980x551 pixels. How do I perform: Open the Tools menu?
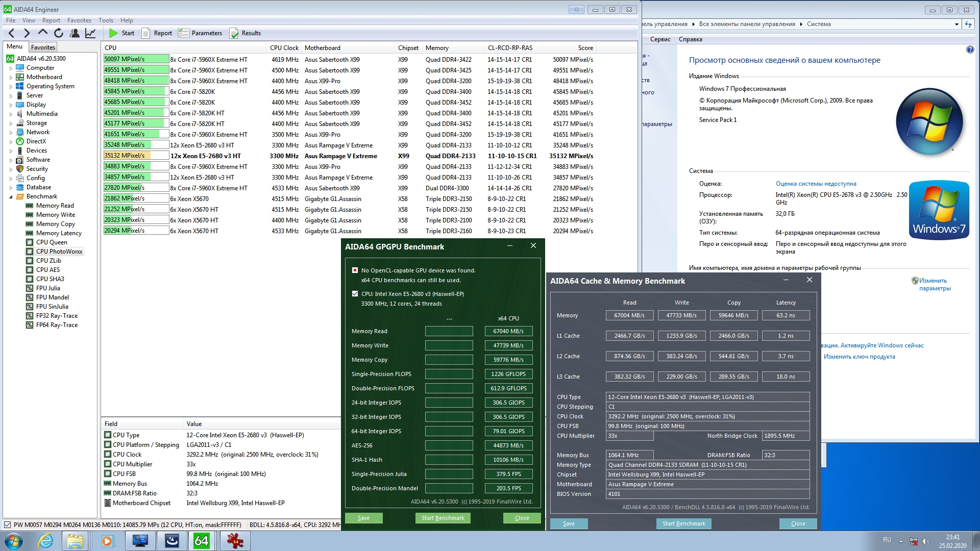106,20
